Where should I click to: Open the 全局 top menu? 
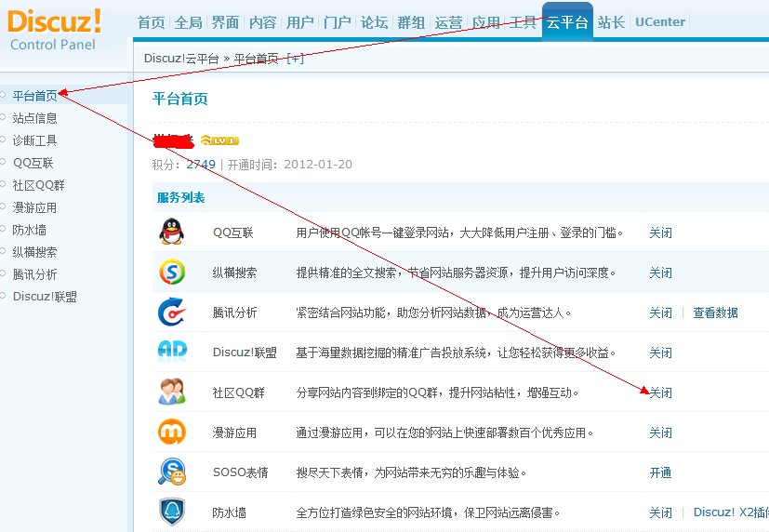coord(189,22)
